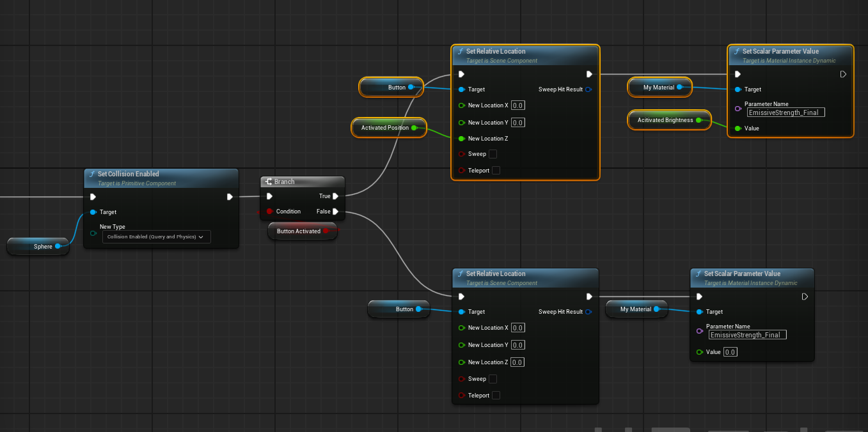The image size is (868, 432).
Task: Click the Branch node's True execution pin
Action: click(336, 196)
